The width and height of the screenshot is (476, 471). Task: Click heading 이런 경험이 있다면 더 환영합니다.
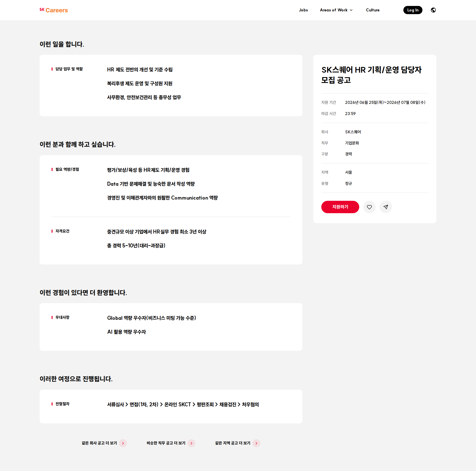(x=83, y=293)
